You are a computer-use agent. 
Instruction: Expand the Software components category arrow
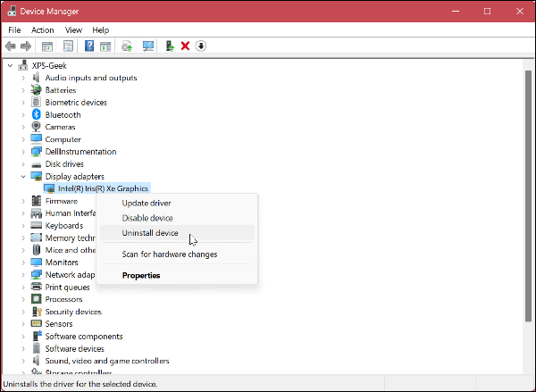pos(23,337)
